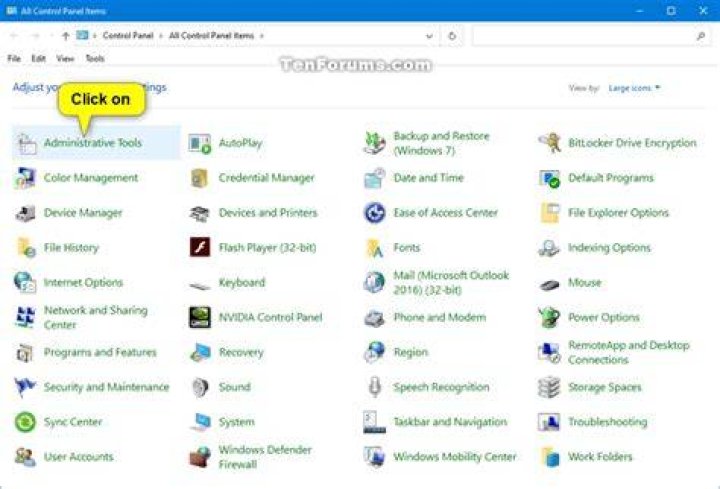
Task: Open the Sync Center icon
Action: pyautogui.click(x=25, y=422)
